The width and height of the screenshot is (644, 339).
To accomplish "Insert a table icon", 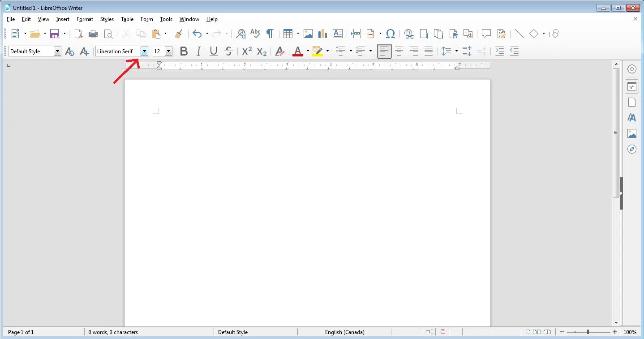I will (x=288, y=34).
